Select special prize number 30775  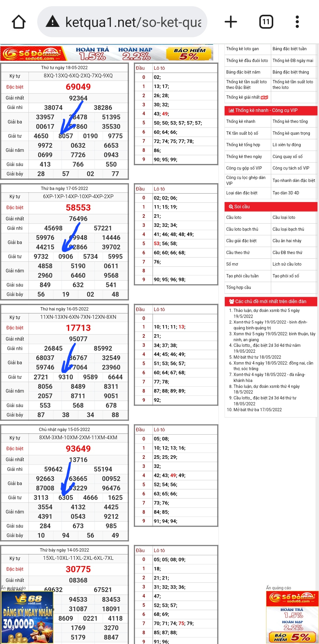pyautogui.click(x=78, y=569)
